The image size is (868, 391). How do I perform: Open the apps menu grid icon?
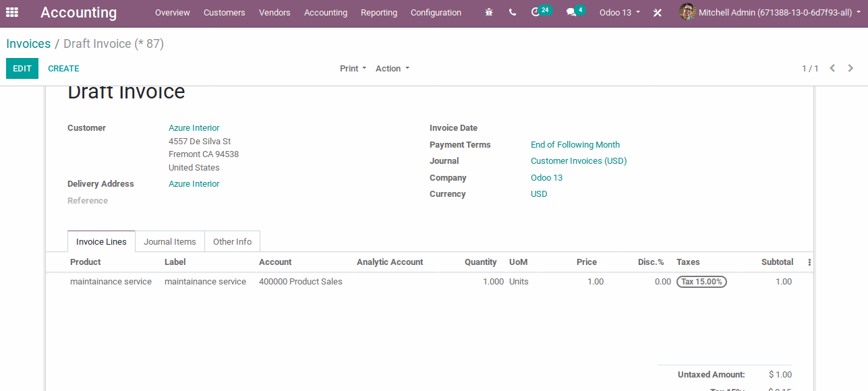pos(12,12)
